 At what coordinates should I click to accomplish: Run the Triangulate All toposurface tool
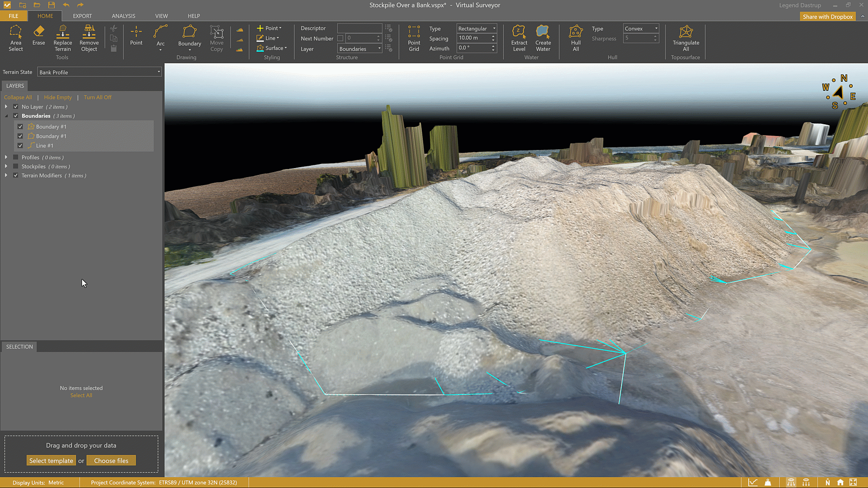pyautogui.click(x=685, y=38)
